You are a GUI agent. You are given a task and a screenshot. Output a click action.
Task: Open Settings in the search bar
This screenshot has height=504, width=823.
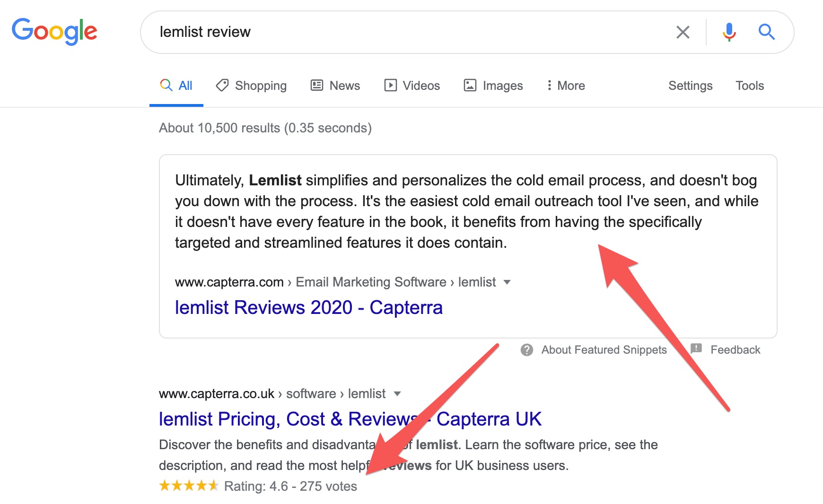click(x=690, y=86)
